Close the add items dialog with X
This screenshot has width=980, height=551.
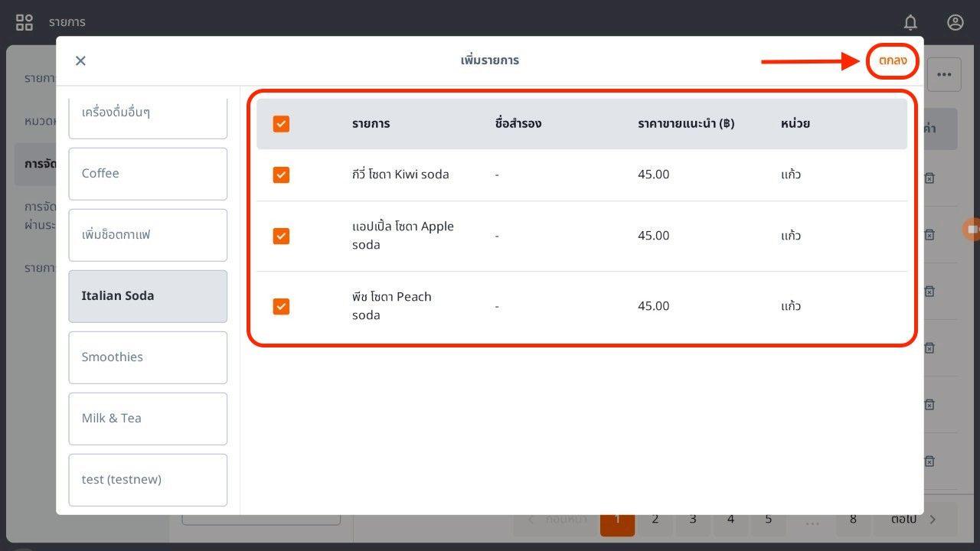(x=80, y=60)
